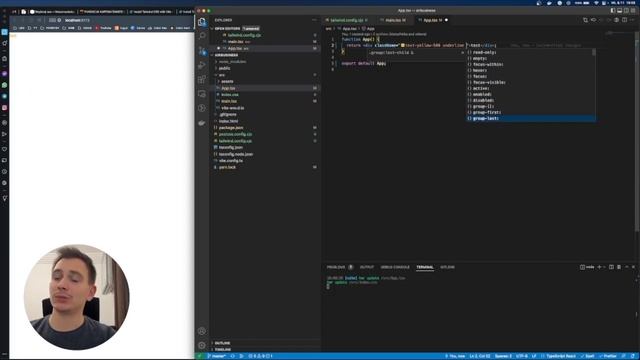
Task: Open Accounts menu in activity bar
Action: (202, 331)
